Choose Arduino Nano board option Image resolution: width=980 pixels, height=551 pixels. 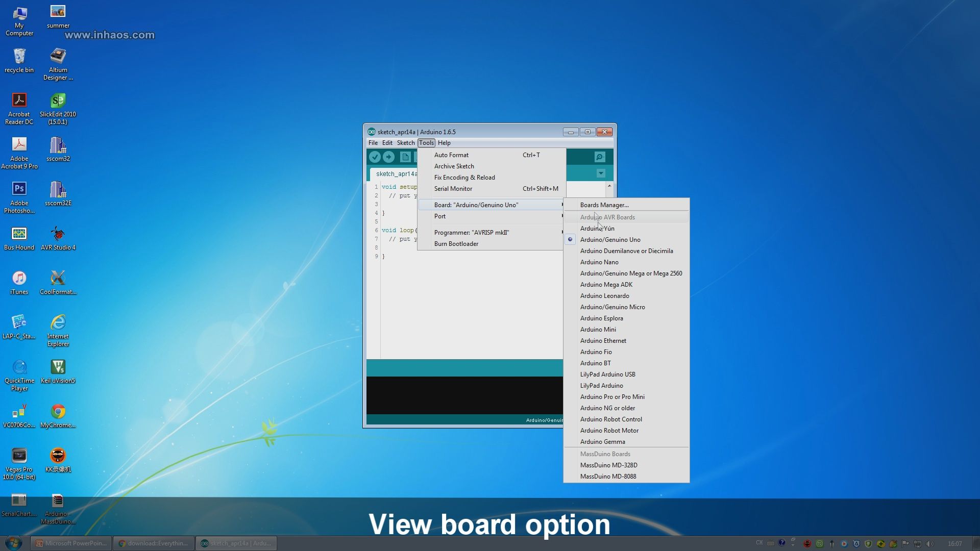tap(599, 262)
